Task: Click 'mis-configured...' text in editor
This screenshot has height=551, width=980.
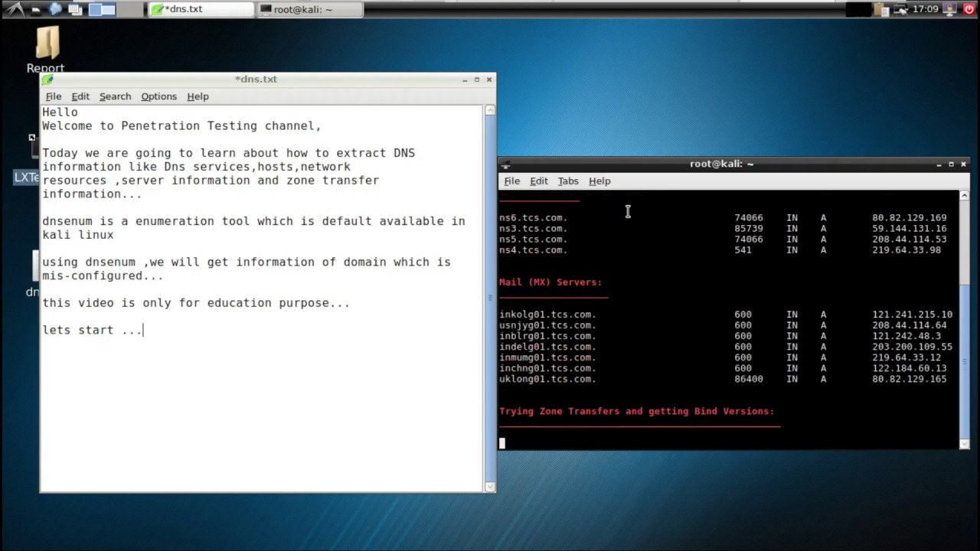Action: [103, 275]
